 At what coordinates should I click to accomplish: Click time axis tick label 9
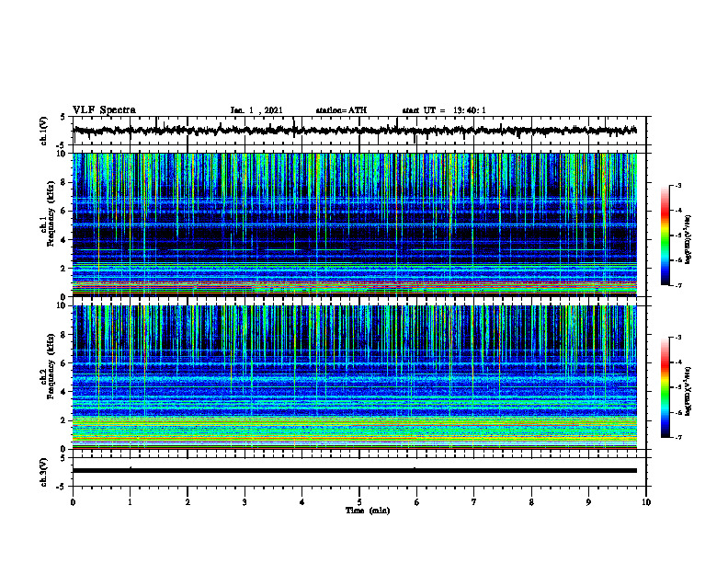(x=588, y=502)
